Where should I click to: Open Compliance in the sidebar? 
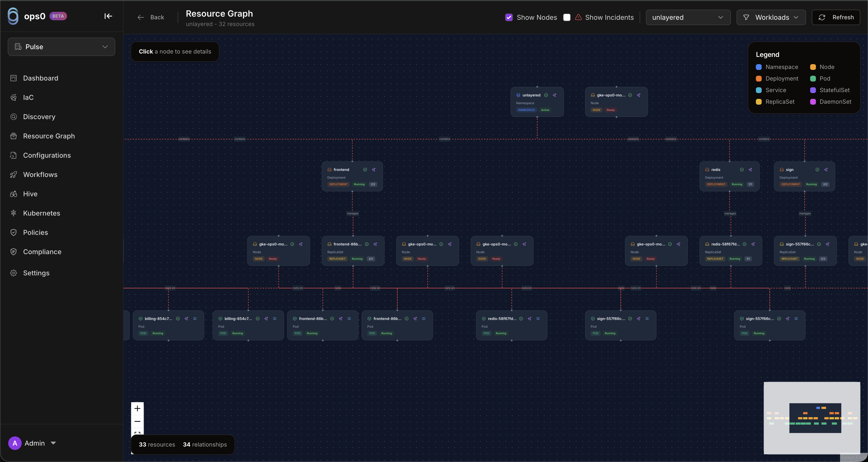click(42, 252)
